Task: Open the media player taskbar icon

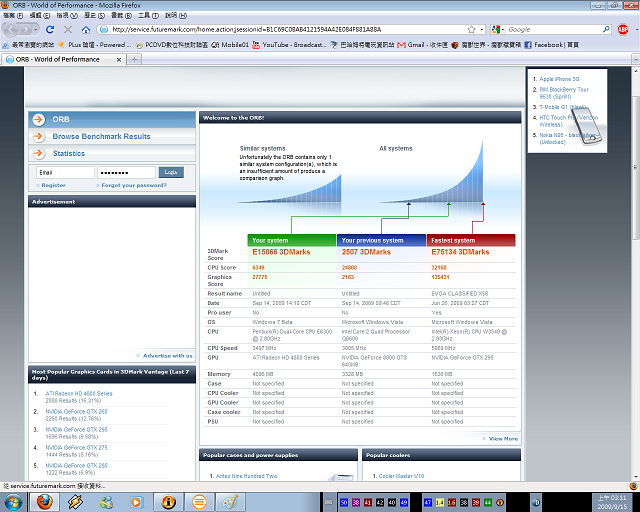Action: pos(137,502)
